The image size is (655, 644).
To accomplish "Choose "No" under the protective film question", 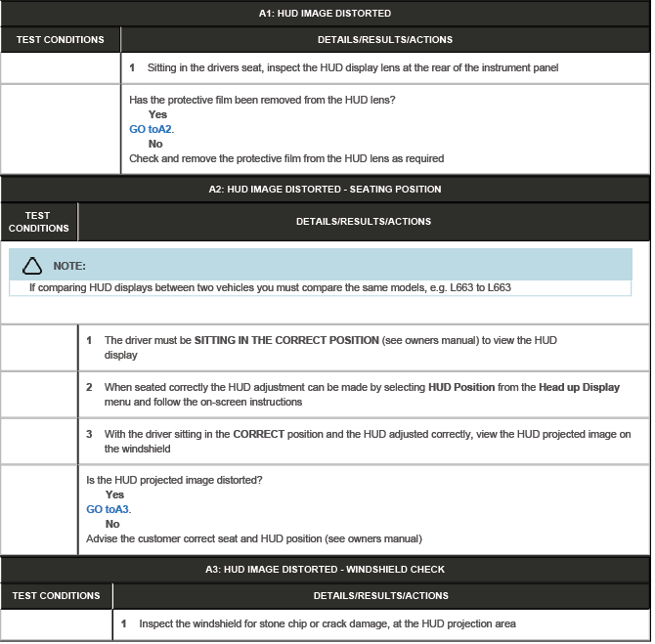I will [154, 144].
